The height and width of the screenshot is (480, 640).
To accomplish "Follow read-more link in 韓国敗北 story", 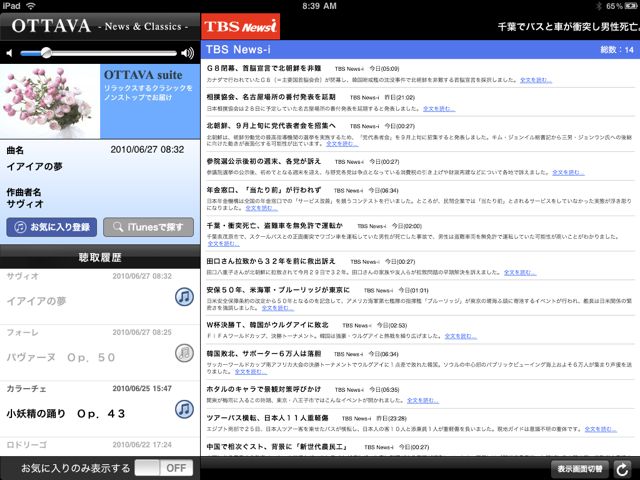I will point(251,372).
